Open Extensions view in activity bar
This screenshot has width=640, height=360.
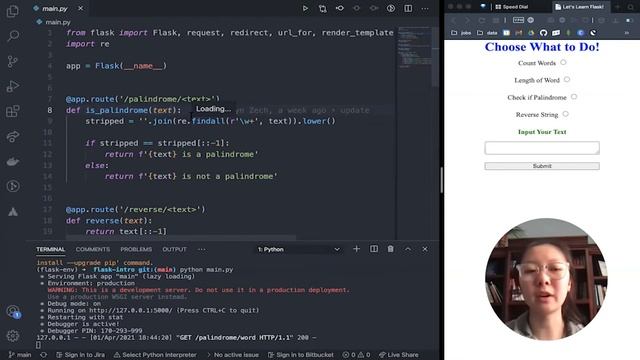13,111
